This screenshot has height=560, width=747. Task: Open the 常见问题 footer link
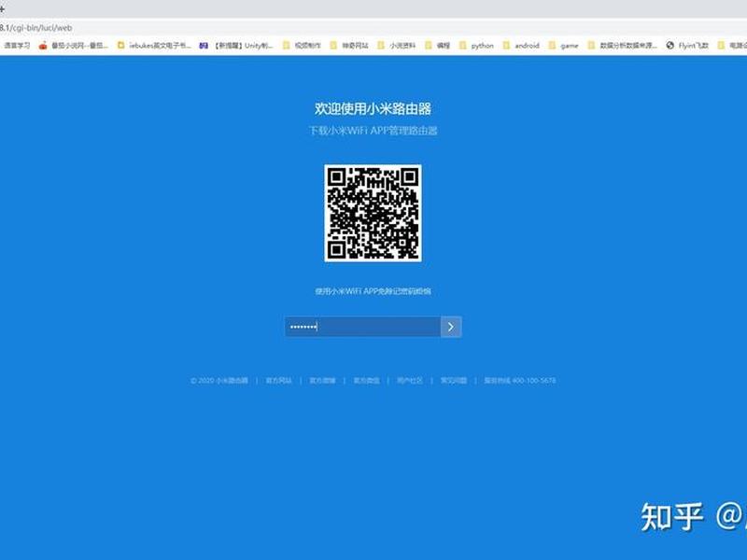(454, 381)
